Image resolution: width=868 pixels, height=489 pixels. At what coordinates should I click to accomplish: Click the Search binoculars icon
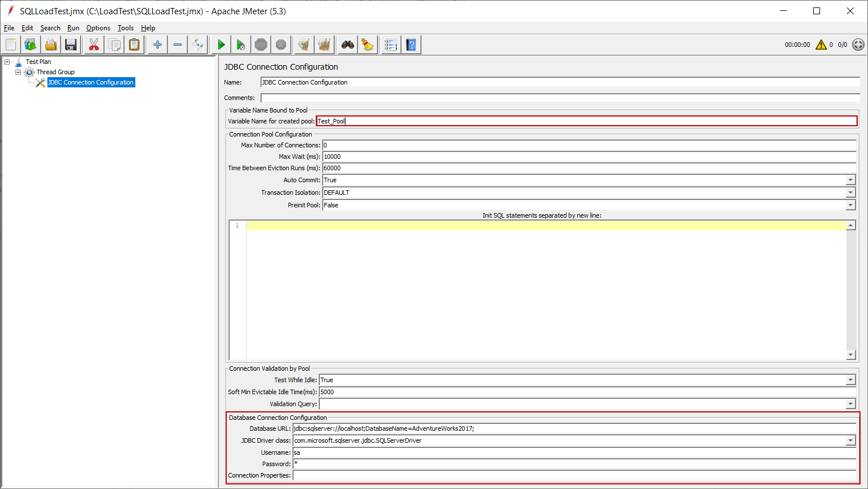pyautogui.click(x=347, y=45)
